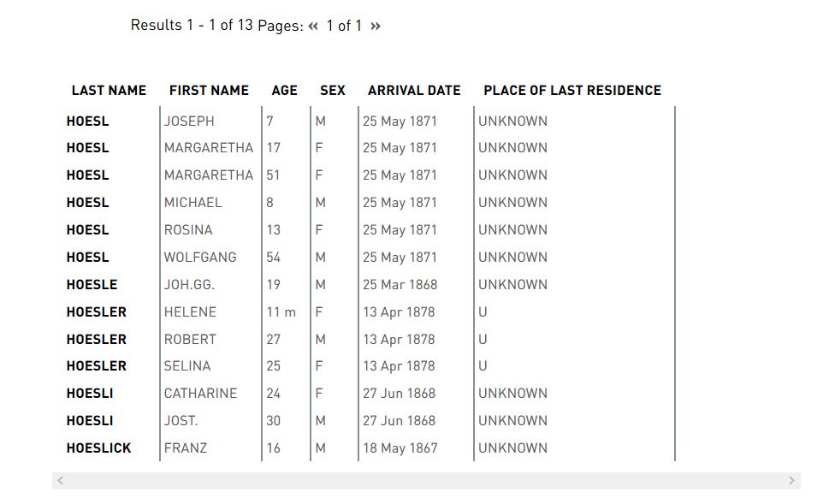Viewport: 835px width, 504px height.
Task: Sort by FIRST NAME column header
Action: (x=209, y=91)
